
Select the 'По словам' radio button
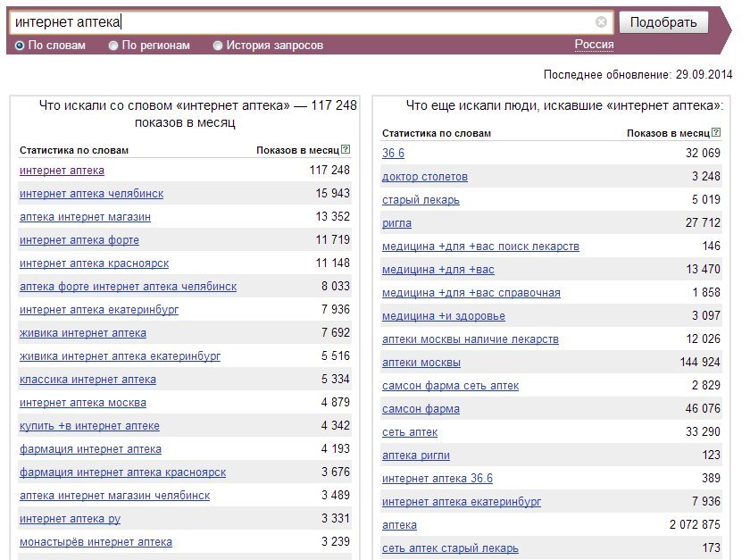pyautogui.click(x=19, y=46)
